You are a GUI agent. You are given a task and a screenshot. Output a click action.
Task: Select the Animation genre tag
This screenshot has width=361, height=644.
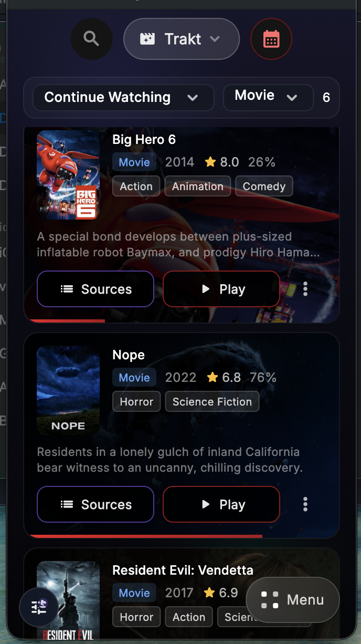tap(198, 186)
